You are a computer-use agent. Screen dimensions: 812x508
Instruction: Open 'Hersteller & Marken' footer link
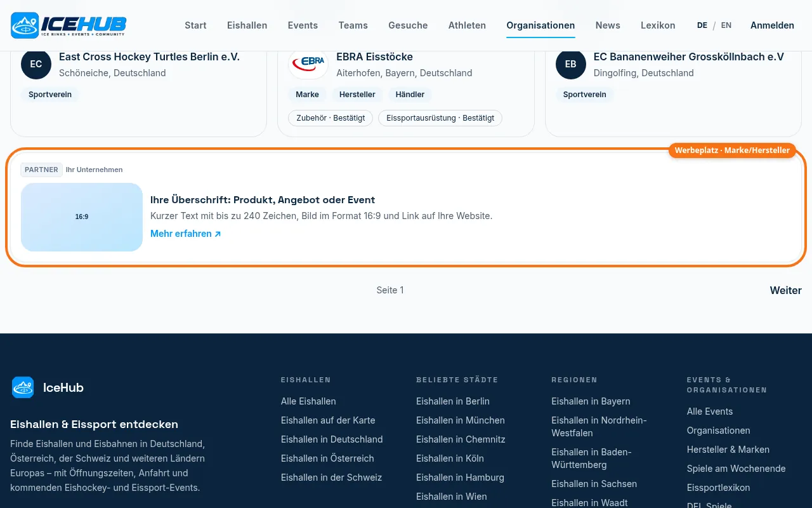[x=728, y=450]
